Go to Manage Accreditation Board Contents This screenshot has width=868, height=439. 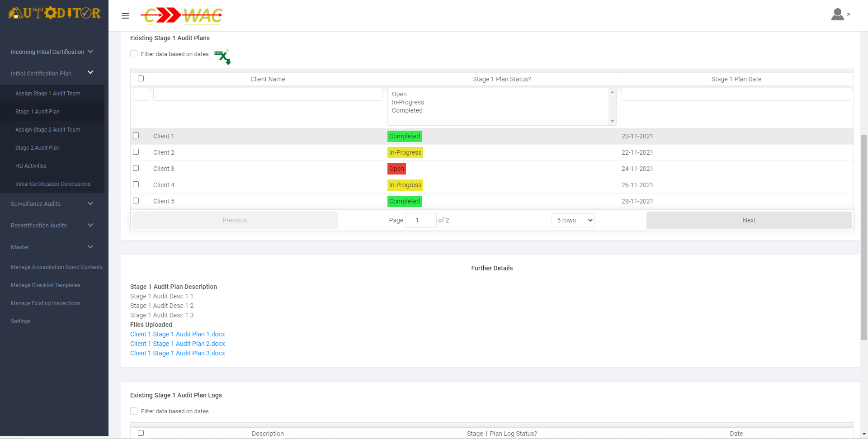pos(57,267)
